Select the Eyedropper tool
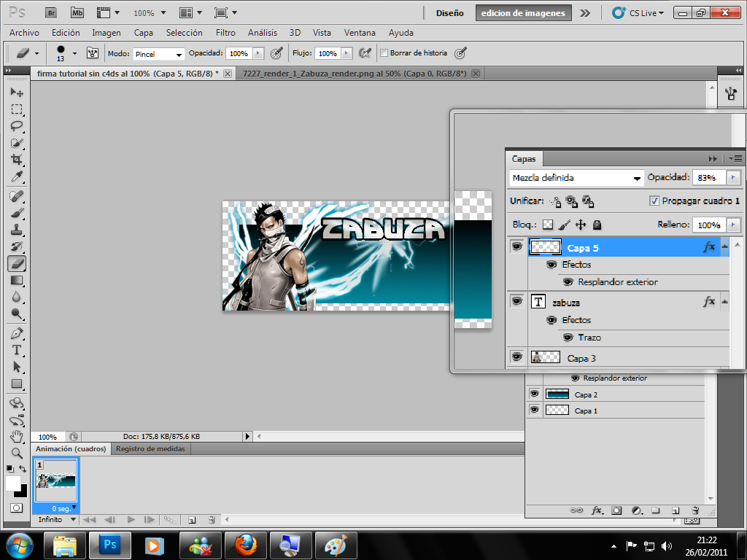This screenshot has height=560, width=747. 17,176
